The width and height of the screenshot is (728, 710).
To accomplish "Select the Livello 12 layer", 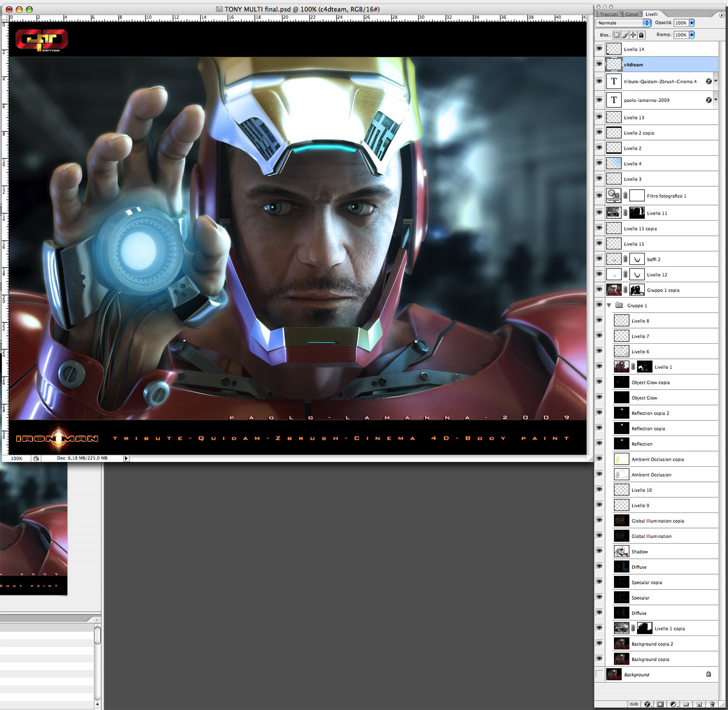I will click(661, 275).
